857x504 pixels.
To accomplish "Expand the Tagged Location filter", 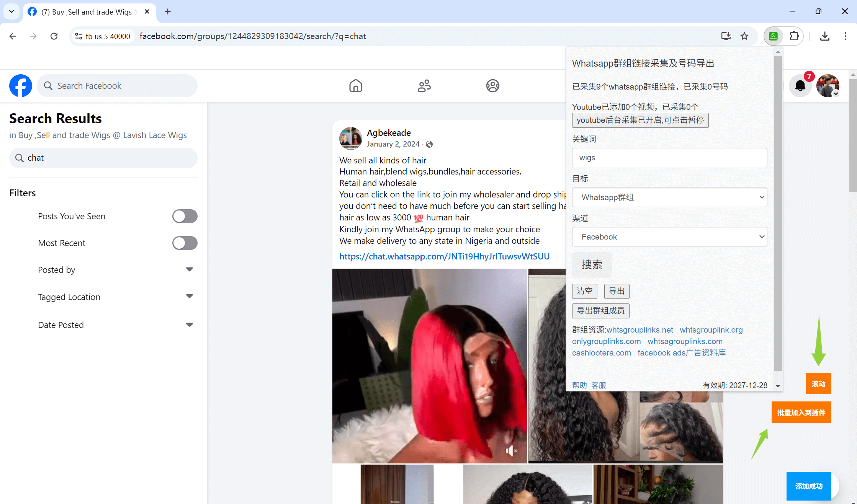I will point(189,297).
